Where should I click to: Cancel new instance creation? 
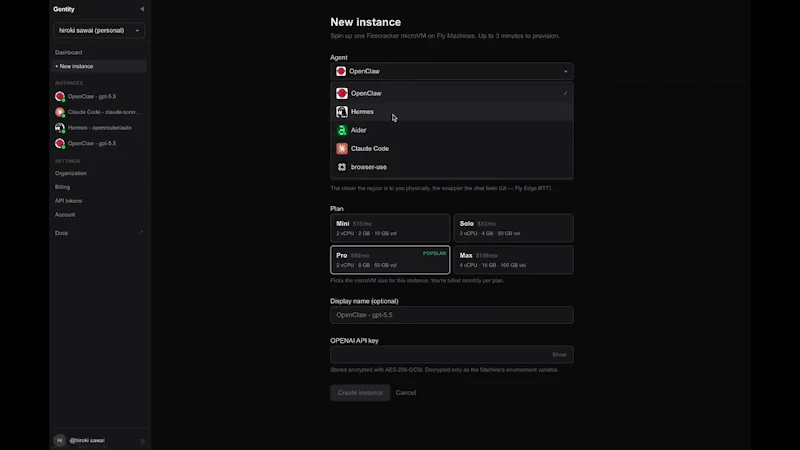406,393
